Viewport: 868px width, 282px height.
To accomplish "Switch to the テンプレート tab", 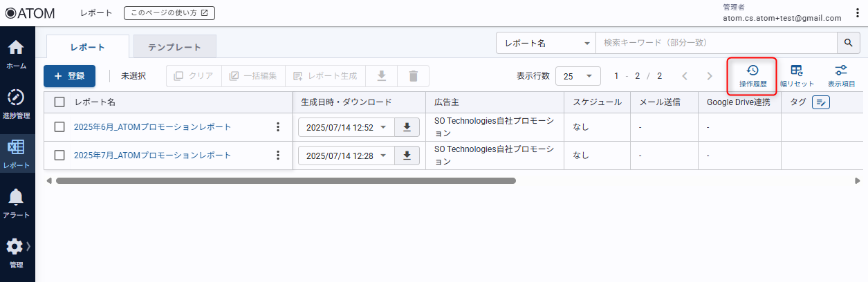I will click(174, 47).
